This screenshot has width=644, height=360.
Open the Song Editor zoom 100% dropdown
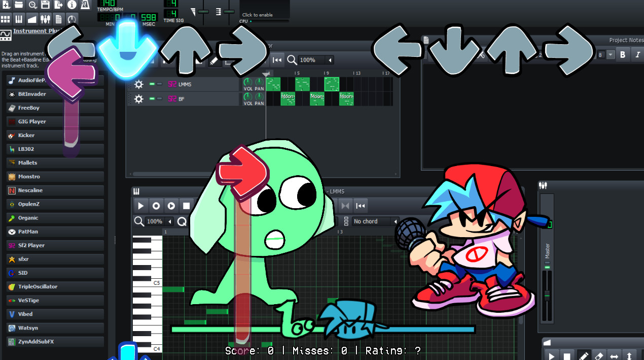tap(316, 60)
